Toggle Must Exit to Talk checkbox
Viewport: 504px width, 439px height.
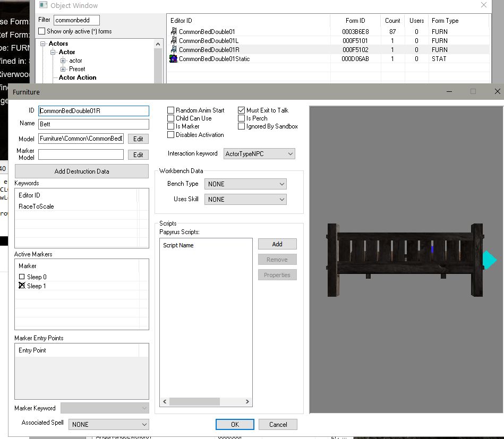point(242,110)
